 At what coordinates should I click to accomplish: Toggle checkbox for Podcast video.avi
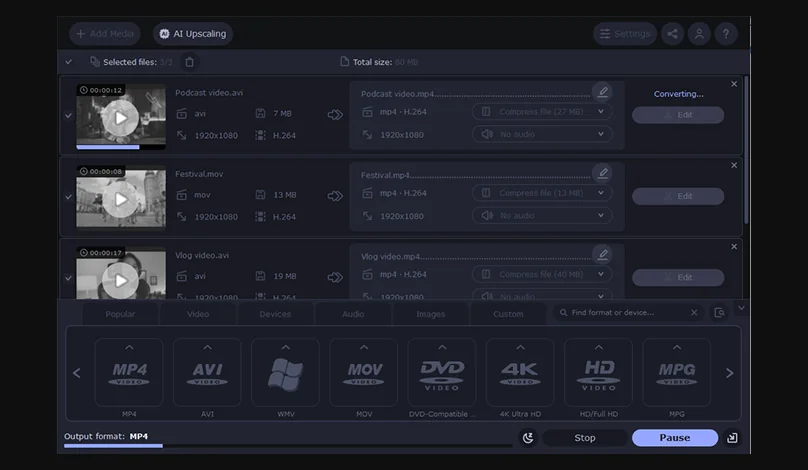[69, 115]
